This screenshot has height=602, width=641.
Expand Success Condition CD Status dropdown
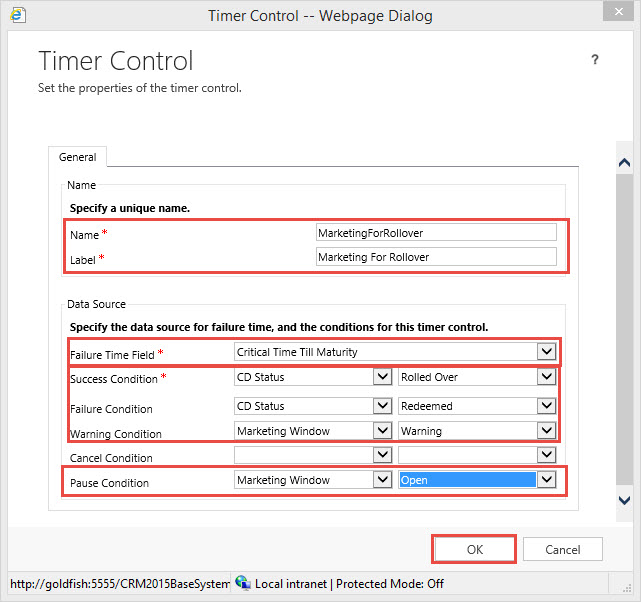click(381, 377)
